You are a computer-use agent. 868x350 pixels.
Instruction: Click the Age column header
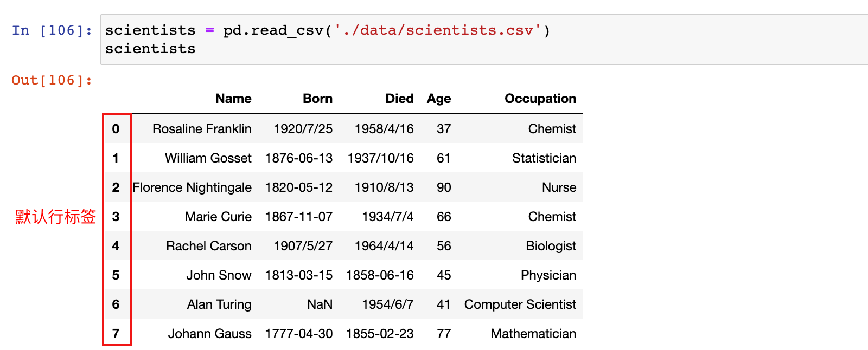click(x=439, y=99)
